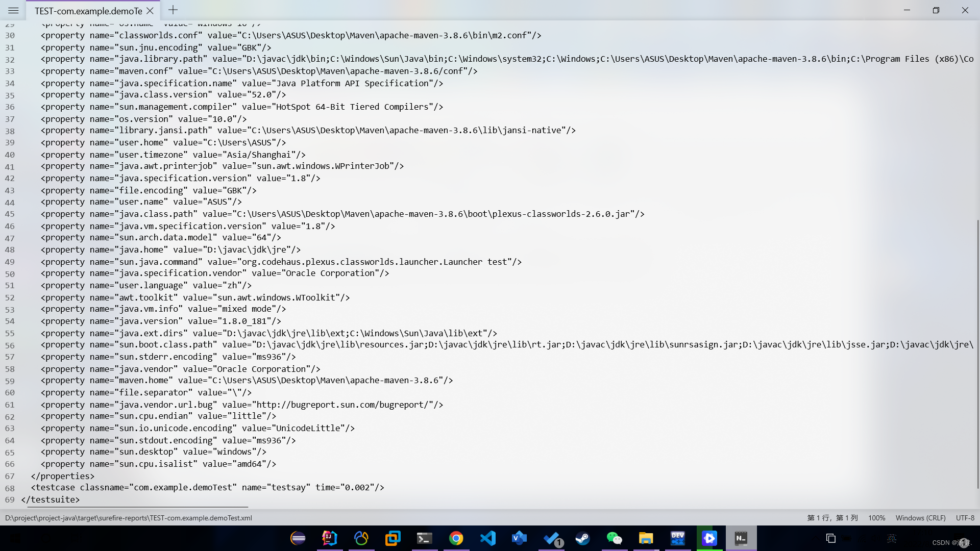Click the os.version property line
The image size is (980, 551).
point(143,119)
